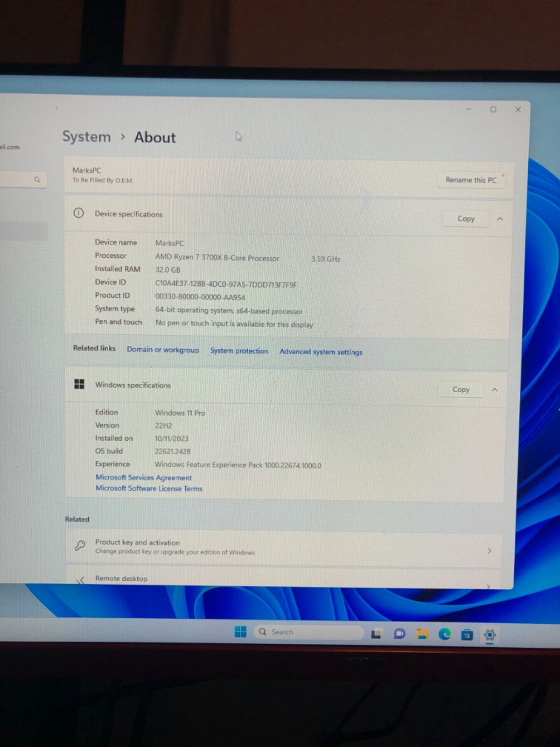Open Microsoft Services Agreement link
Image resolution: width=560 pixels, height=747 pixels.
(144, 478)
